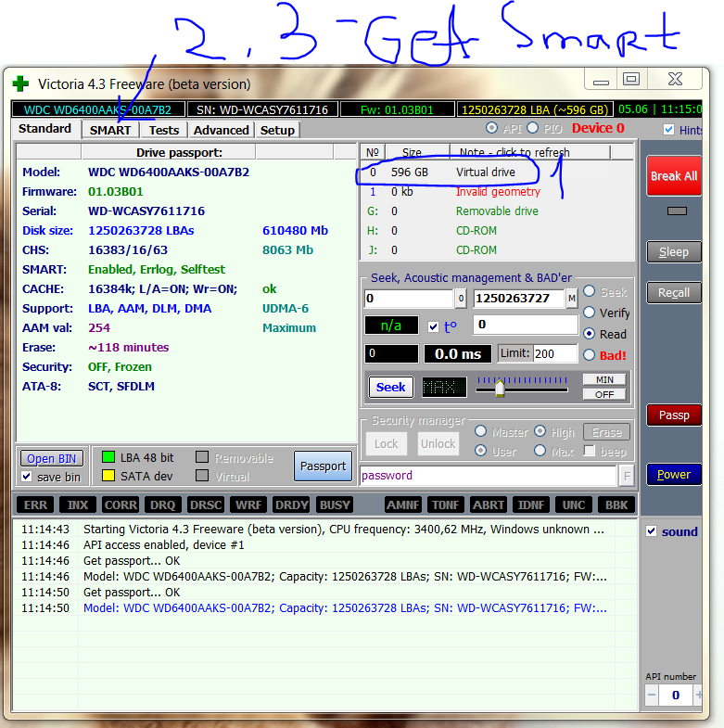The width and height of the screenshot is (724, 728).
Task: Select the Master password radio
Action: 480,431
